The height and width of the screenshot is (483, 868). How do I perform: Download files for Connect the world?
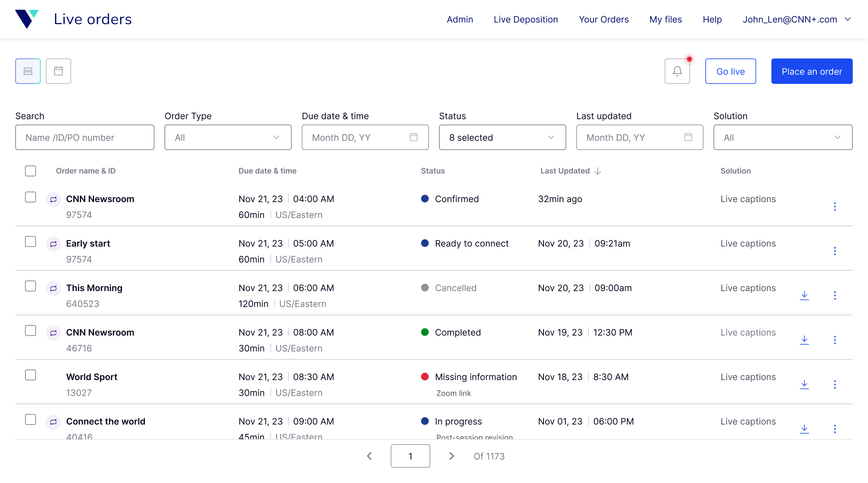(804, 429)
